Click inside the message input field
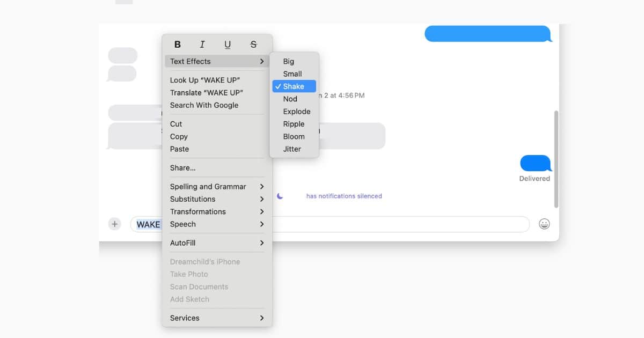This screenshot has width=644, height=338. click(397, 224)
